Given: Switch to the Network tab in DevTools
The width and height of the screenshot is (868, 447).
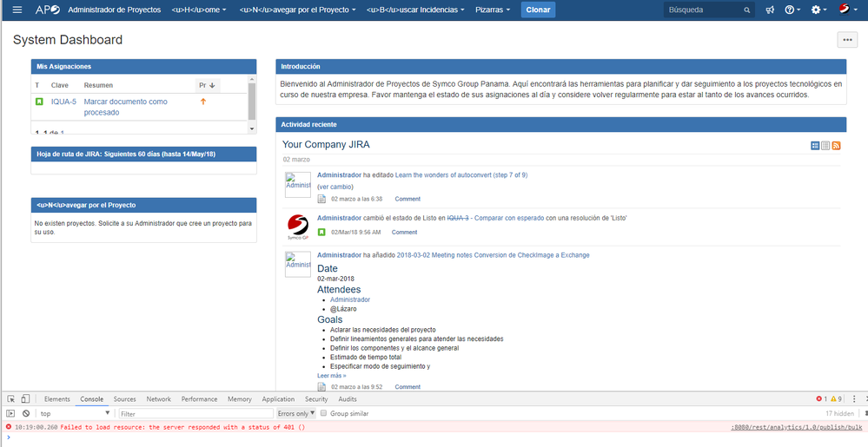Looking at the screenshot, I should (x=159, y=399).
